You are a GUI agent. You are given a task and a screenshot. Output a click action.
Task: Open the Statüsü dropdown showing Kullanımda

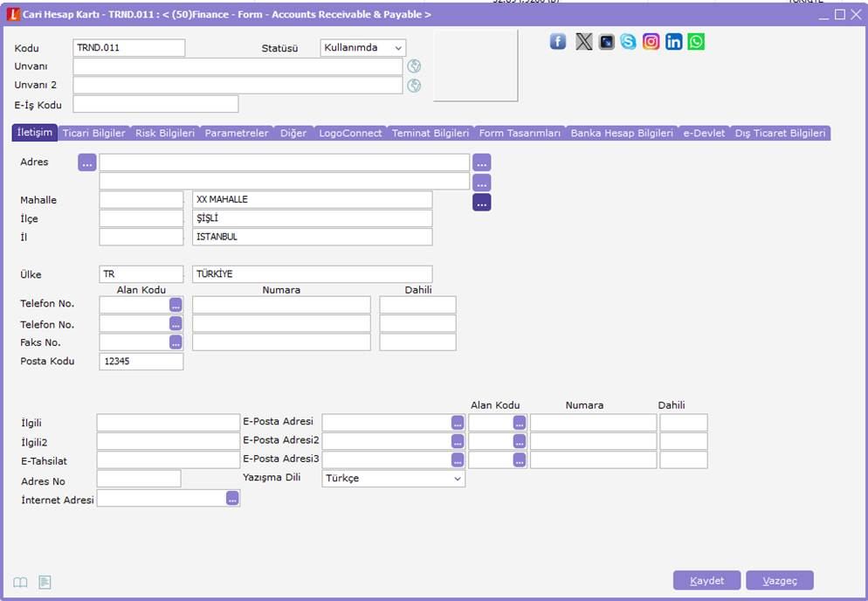click(x=363, y=48)
